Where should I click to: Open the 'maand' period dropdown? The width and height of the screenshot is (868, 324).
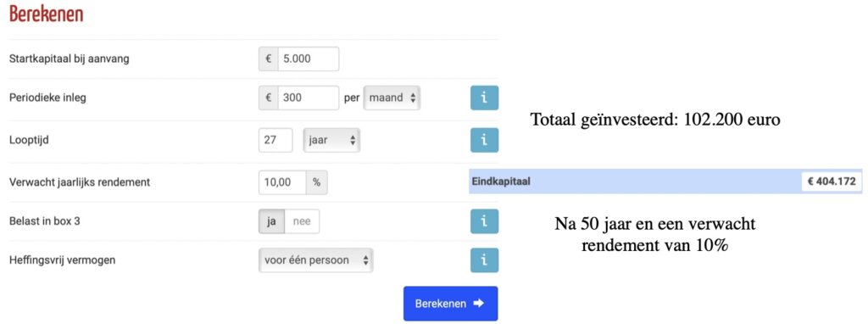(392, 98)
